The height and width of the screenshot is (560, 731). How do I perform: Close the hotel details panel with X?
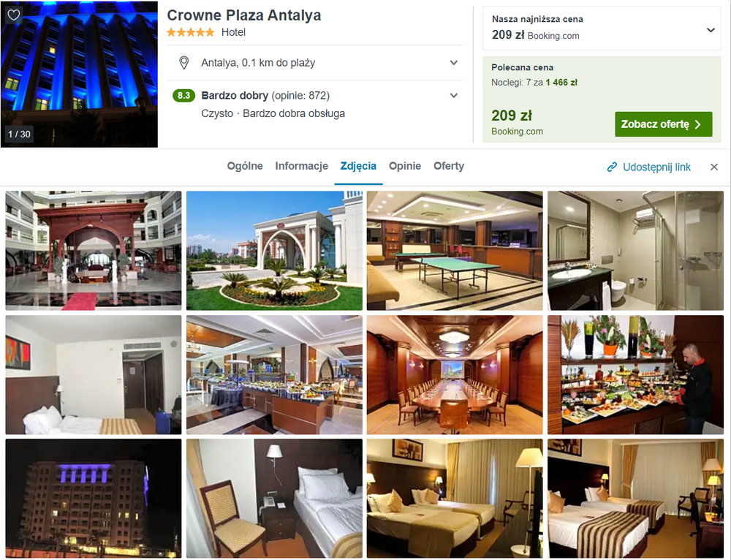tap(713, 167)
